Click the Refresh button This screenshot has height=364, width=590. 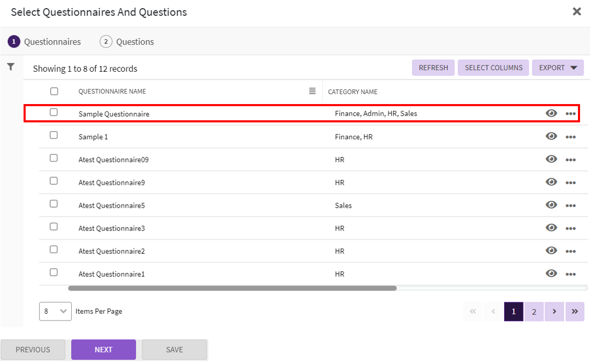coord(433,67)
